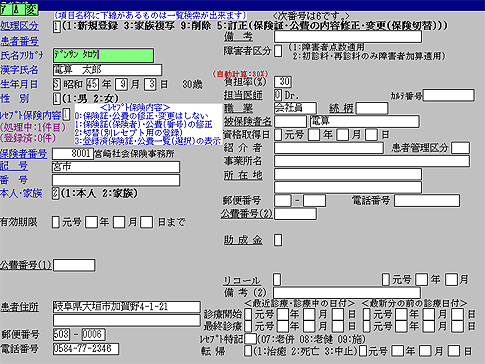485x364 pixels.
Task: Click the 助成金 small box
Action: click(278, 240)
